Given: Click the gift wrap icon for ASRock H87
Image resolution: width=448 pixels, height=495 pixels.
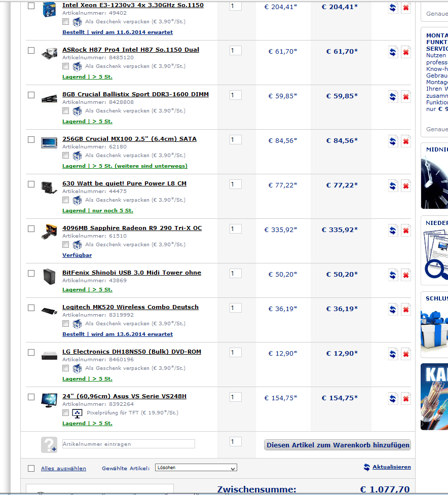Looking at the screenshot, I should [x=77, y=66].
